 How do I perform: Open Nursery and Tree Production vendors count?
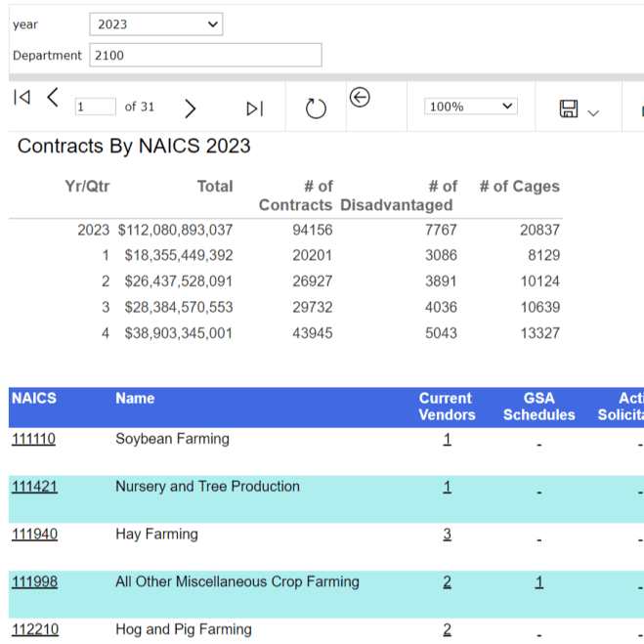[448, 487]
